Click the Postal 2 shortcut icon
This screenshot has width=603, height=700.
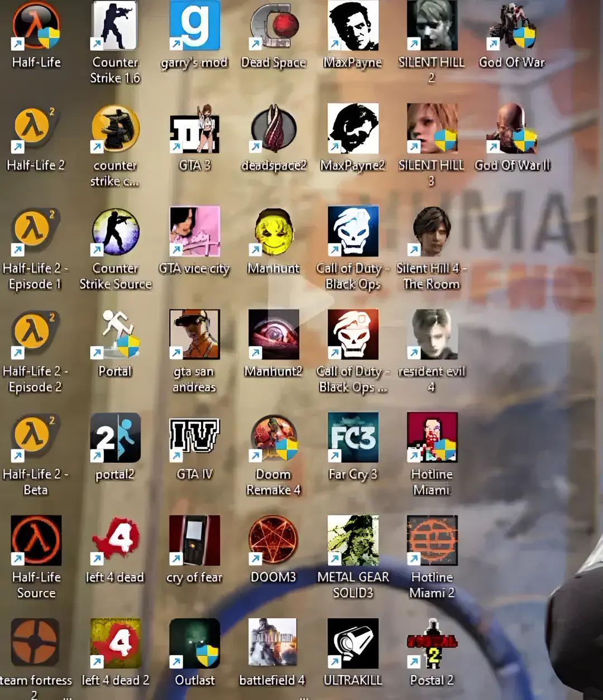pyautogui.click(x=432, y=643)
